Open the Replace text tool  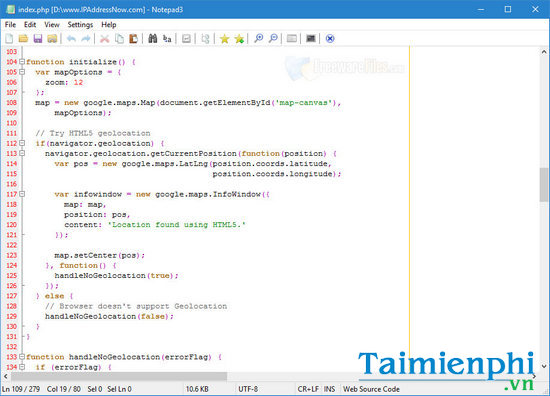coord(167,39)
